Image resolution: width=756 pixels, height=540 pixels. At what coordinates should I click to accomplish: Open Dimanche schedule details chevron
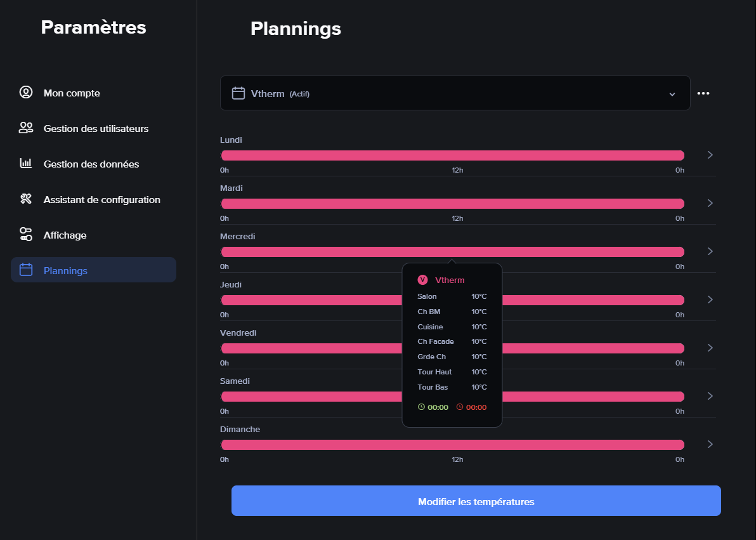click(x=710, y=444)
